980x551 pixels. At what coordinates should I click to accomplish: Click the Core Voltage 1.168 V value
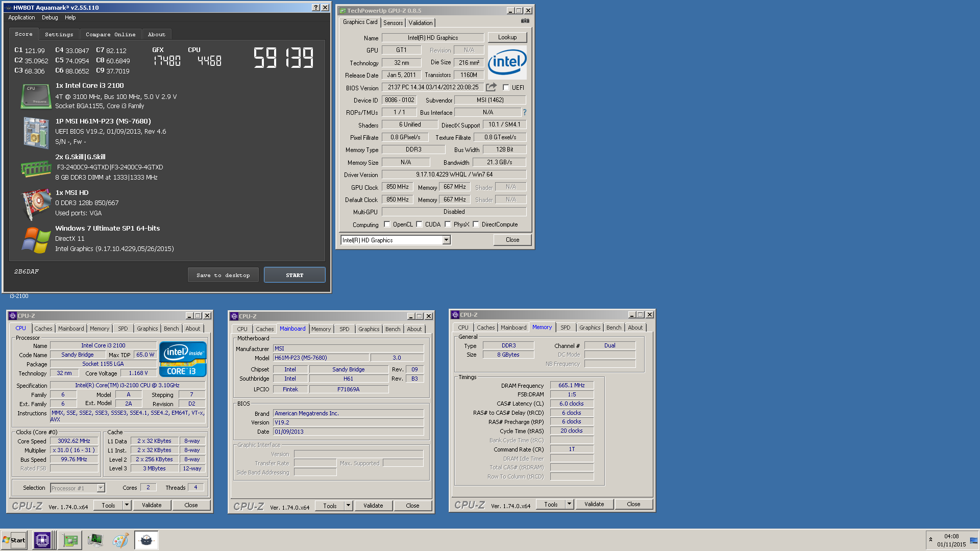[x=138, y=373]
